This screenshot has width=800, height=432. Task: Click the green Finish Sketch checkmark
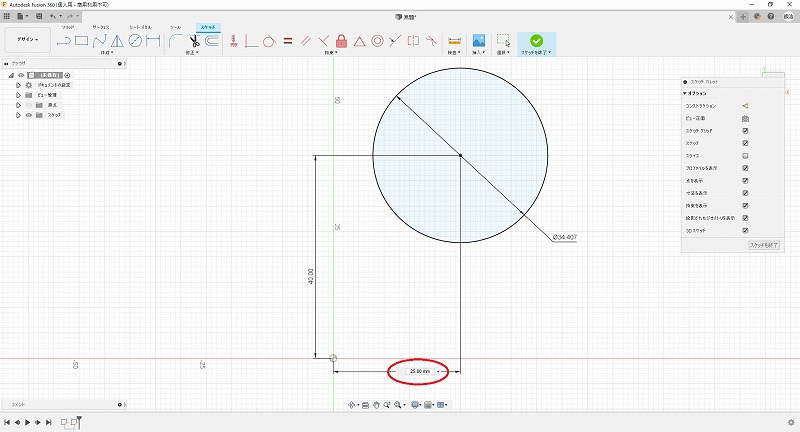tap(536, 40)
